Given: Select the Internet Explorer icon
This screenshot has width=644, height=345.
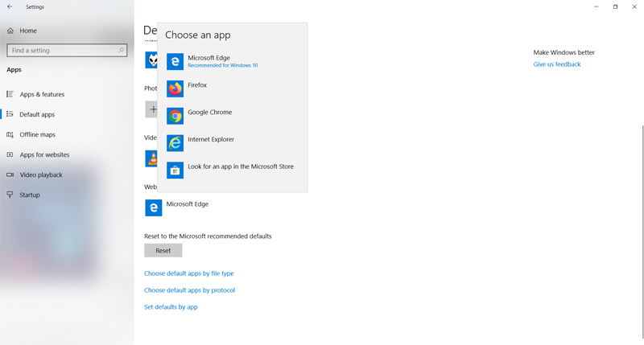Looking at the screenshot, I should coord(175,143).
